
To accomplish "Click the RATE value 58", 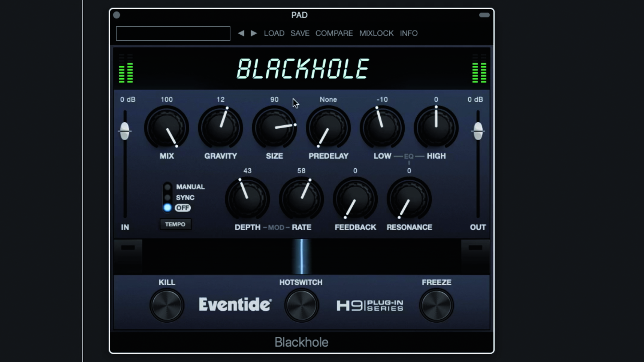I will 301,171.
